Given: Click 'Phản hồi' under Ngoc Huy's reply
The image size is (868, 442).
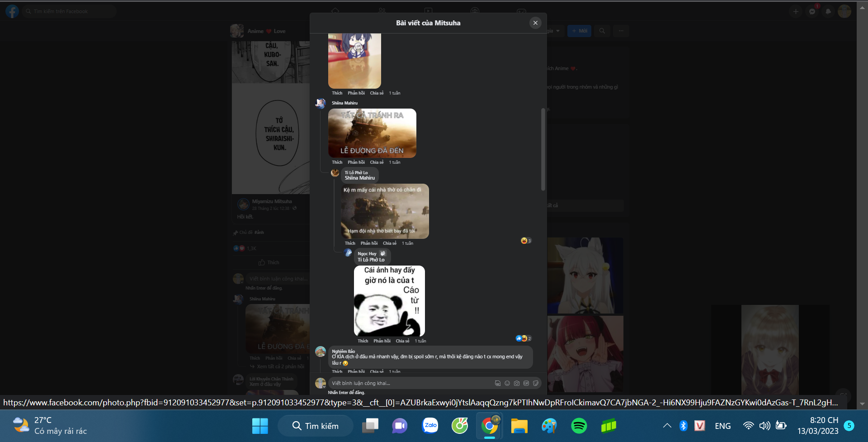Looking at the screenshot, I should coord(382,341).
